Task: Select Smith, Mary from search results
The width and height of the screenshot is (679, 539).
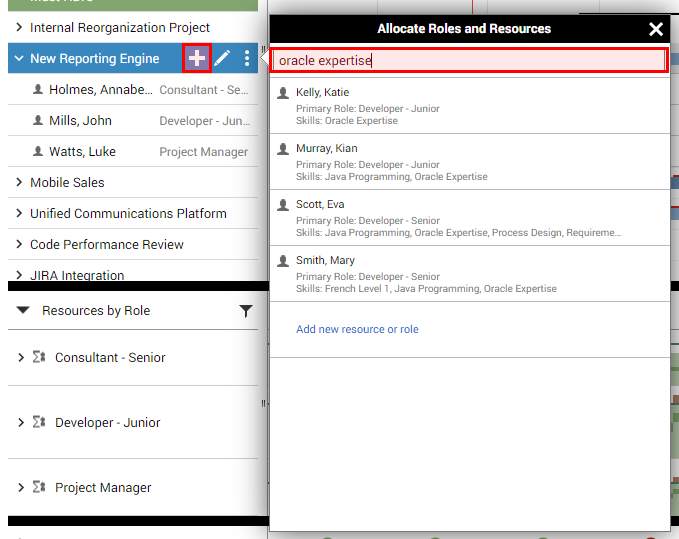Action: 469,274
